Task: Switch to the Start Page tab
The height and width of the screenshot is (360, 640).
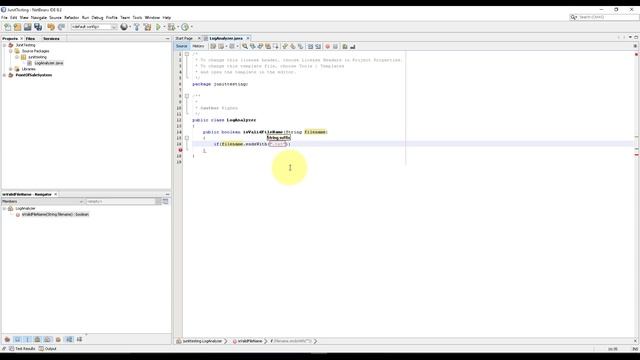Action: click(184, 38)
